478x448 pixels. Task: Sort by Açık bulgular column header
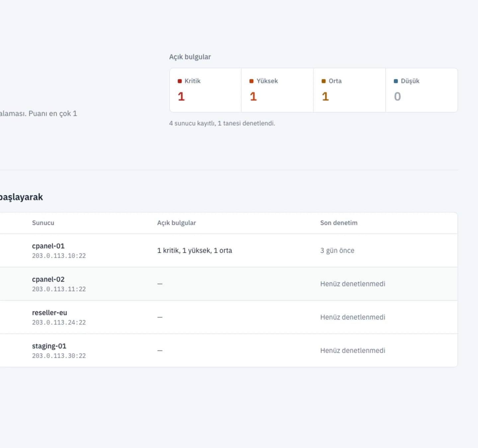(177, 223)
